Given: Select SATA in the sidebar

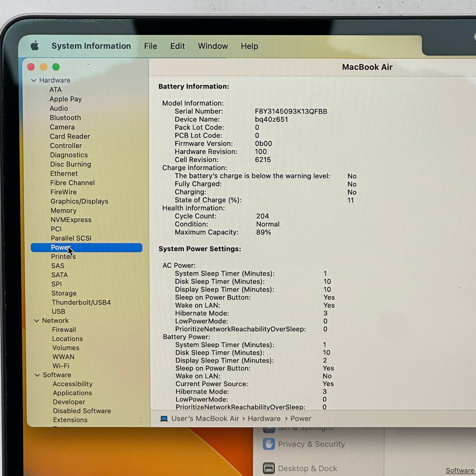Looking at the screenshot, I should coord(59,275).
